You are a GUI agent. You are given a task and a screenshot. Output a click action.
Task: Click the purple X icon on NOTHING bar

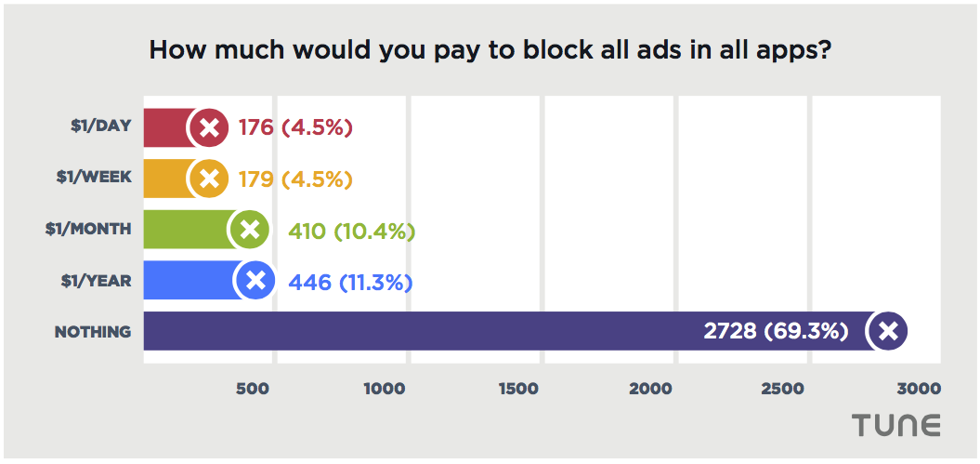tap(887, 330)
